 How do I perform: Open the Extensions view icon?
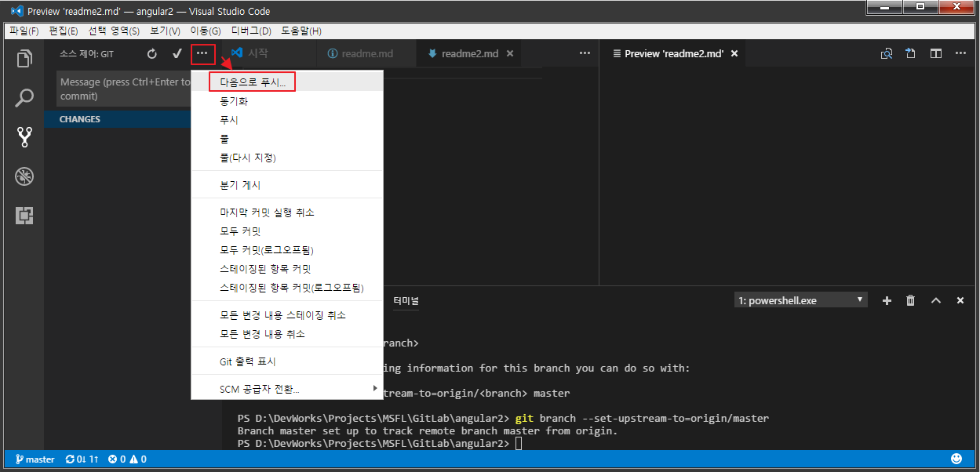click(x=25, y=216)
